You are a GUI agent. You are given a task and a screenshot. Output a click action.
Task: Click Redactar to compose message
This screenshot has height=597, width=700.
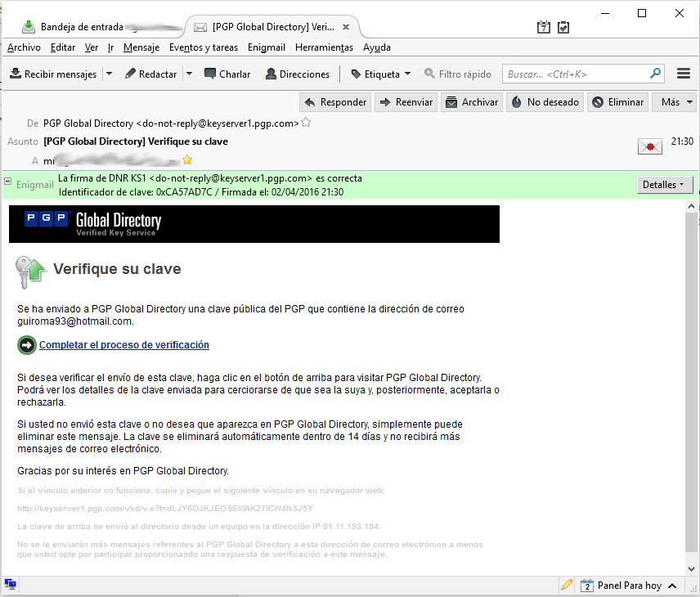(x=151, y=74)
